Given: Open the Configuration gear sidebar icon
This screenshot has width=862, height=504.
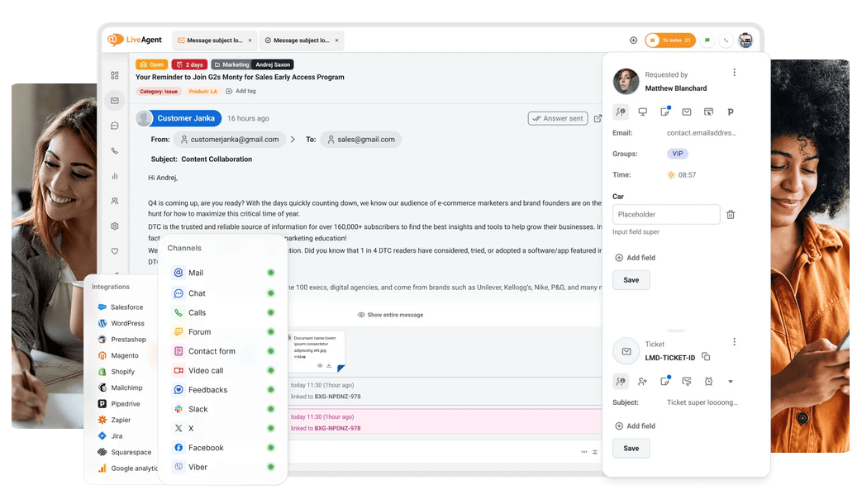Looking at the screenshot, I should 114,226.
